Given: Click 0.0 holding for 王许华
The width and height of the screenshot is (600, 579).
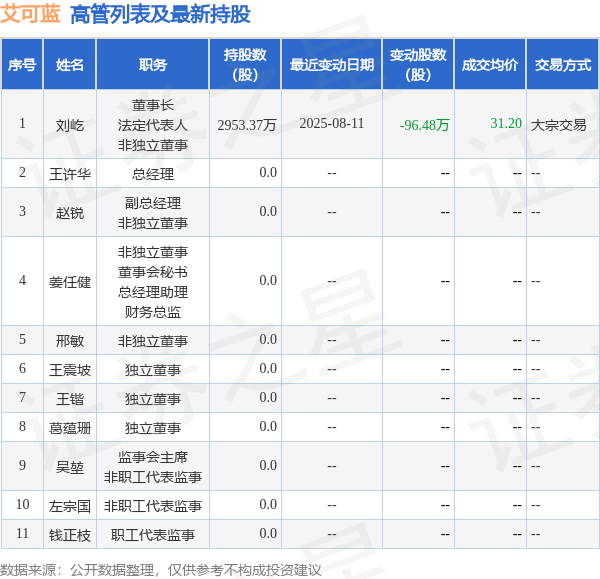Looking at the screenshot, I should coord(268,172).
